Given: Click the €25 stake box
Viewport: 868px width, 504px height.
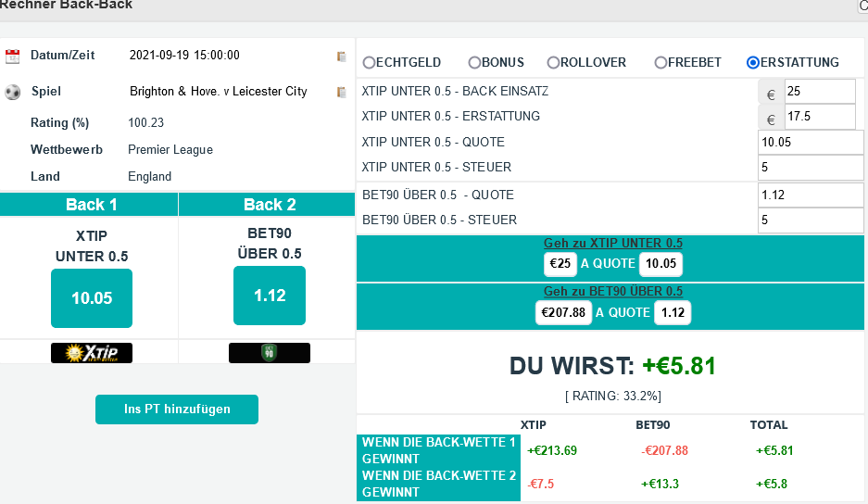Looking at the screenshot, I should (560, 264).
